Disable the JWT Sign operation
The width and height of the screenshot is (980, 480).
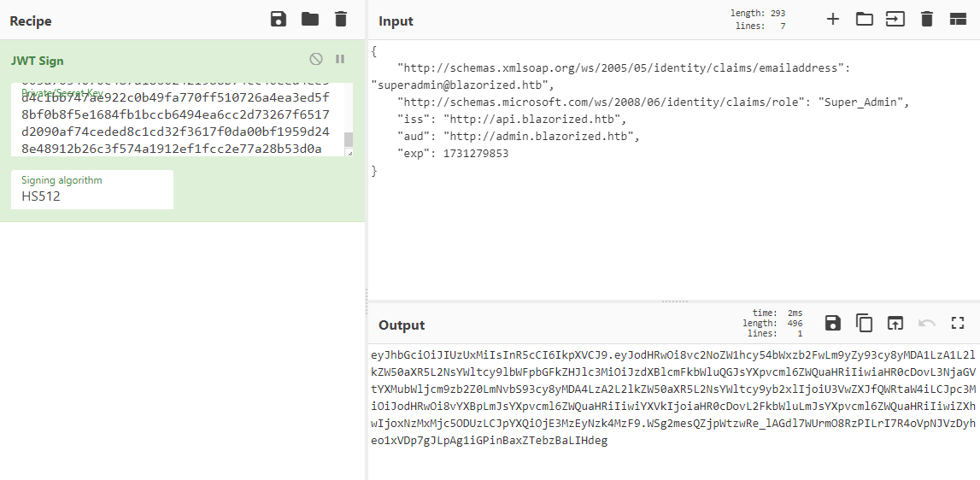coord(316,59)
